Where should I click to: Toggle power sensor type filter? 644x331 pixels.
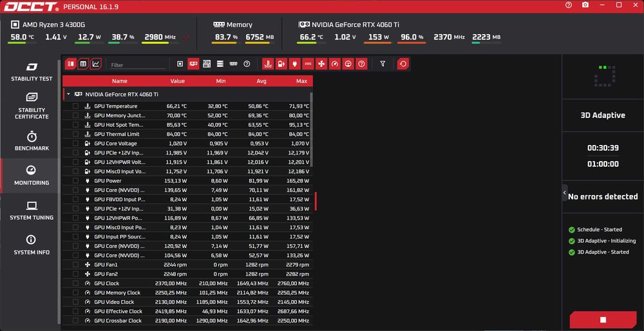(294, 64)
